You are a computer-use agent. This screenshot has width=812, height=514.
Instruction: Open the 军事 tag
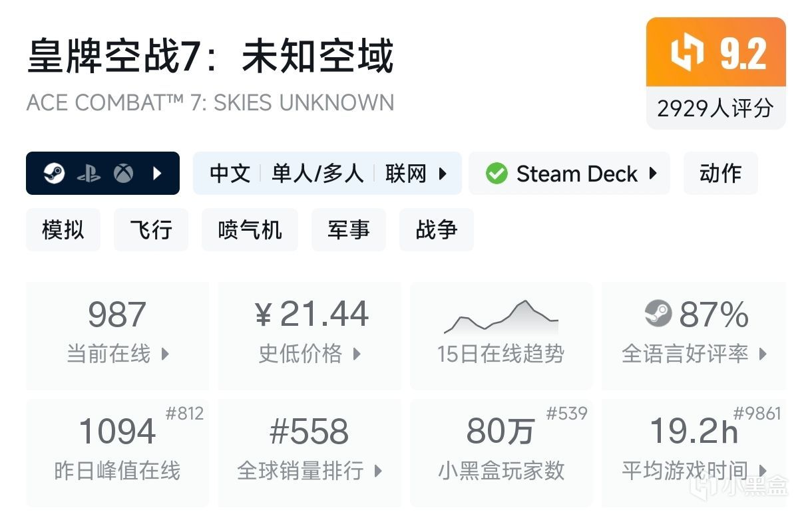pos(348,230)
